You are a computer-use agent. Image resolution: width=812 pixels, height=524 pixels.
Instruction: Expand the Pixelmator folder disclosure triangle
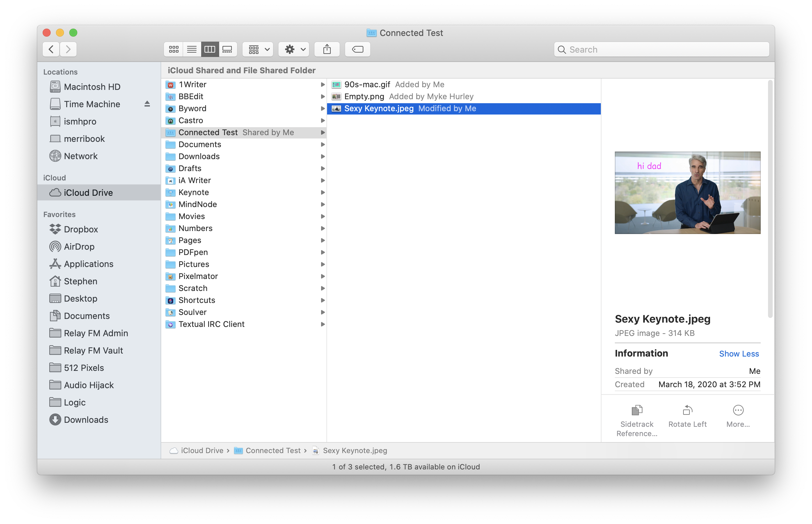pyautogui.click(x=321, y=276)
